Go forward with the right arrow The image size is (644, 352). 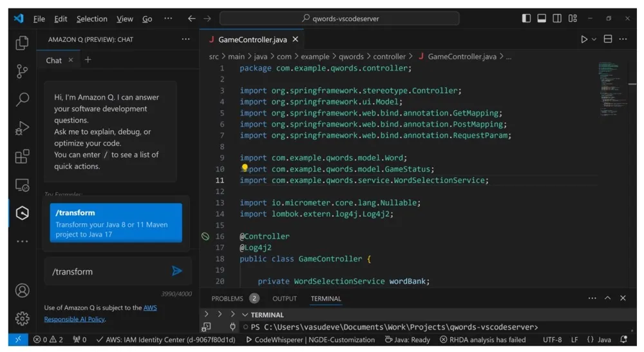point(207,19)
